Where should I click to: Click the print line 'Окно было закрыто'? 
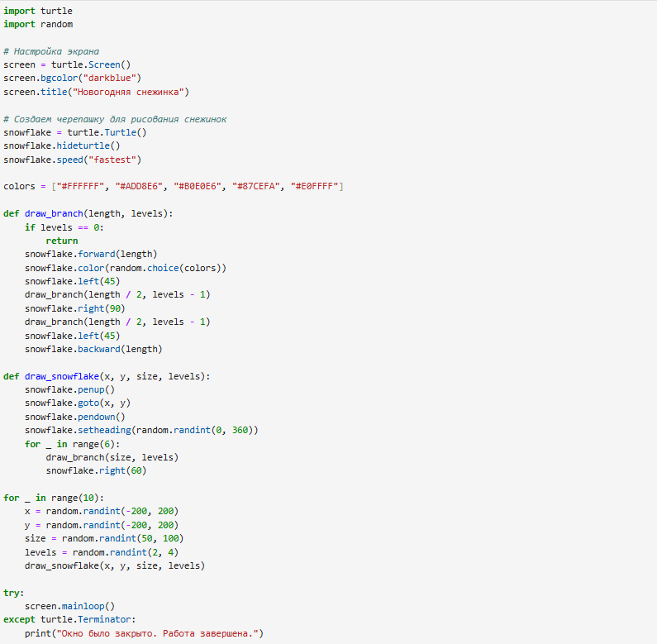144,633
